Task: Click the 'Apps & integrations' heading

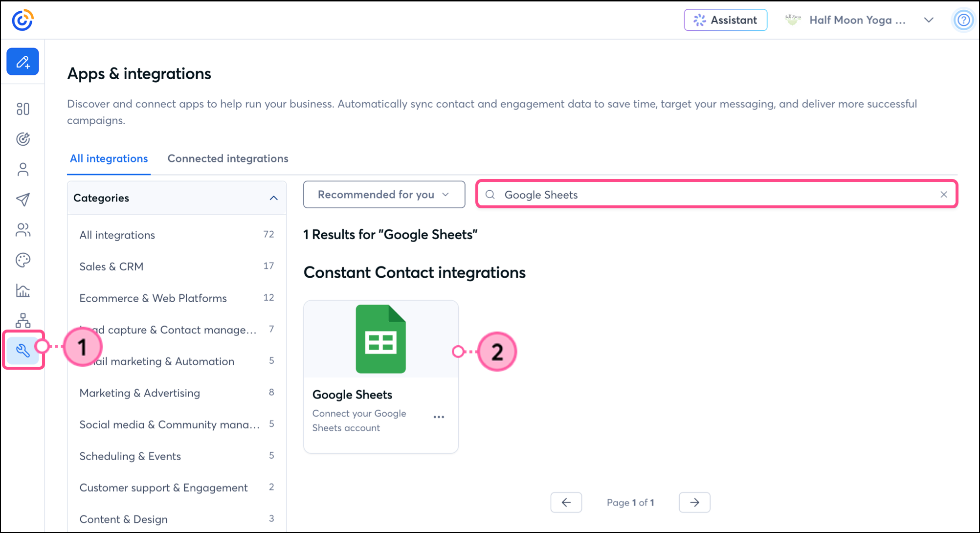Action: tap(139, 74)
